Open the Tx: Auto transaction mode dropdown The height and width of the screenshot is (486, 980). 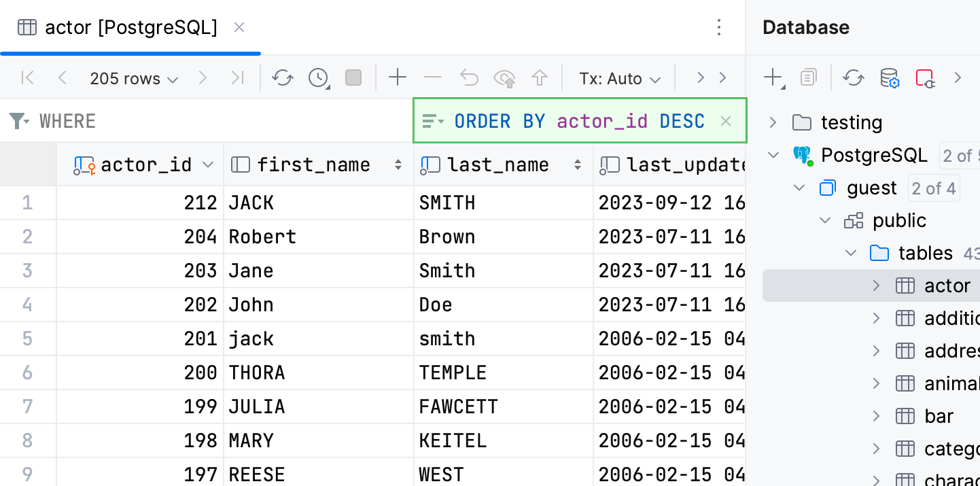click(619, 78)
